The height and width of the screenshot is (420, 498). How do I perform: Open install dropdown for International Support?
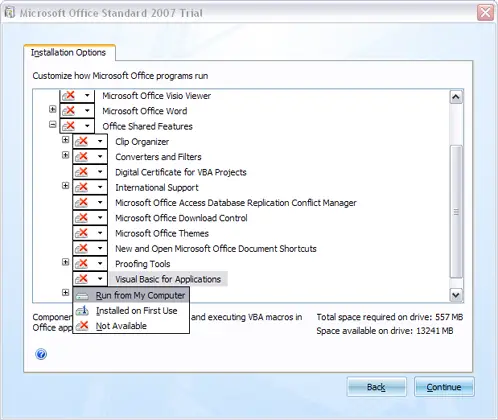pyautogui.click(x=90, y=187)
